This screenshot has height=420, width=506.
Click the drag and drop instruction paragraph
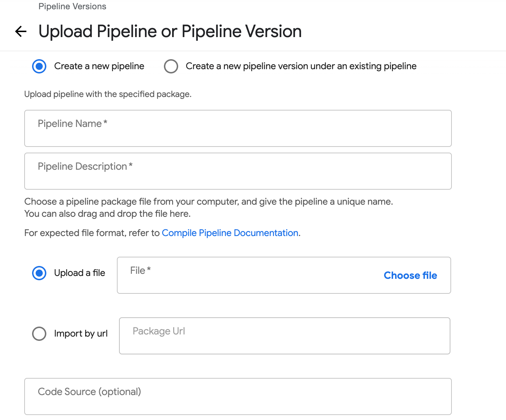(x=208, y=208)
